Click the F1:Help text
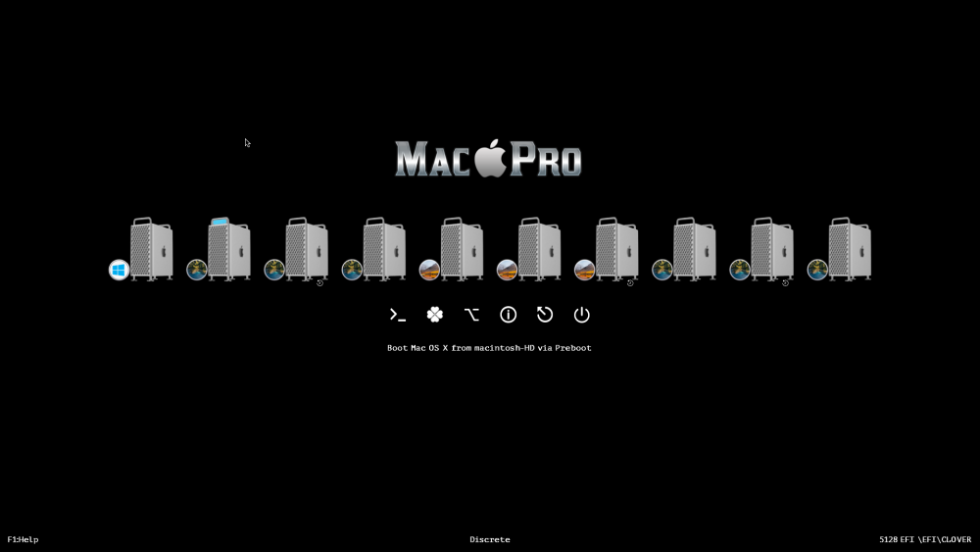The image size is (980, 552). point(24,539)
